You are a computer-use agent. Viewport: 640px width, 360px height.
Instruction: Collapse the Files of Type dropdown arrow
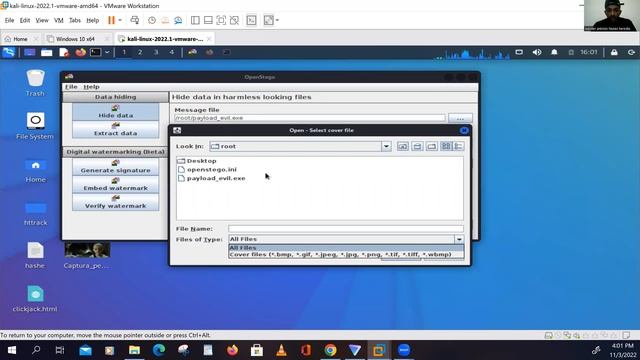[x=459, y=239]
